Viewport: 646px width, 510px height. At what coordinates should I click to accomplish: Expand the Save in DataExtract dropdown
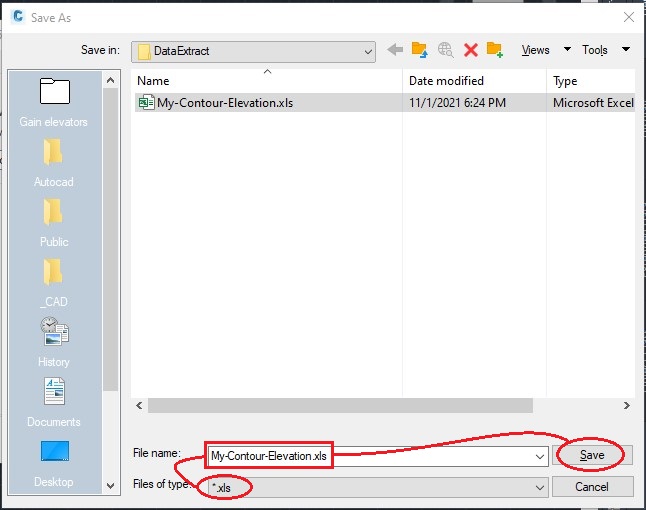point(368,52)
